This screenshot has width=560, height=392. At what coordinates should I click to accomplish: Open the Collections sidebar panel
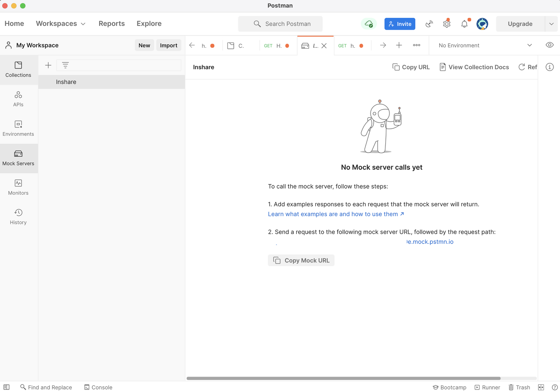tap(18, 70)
